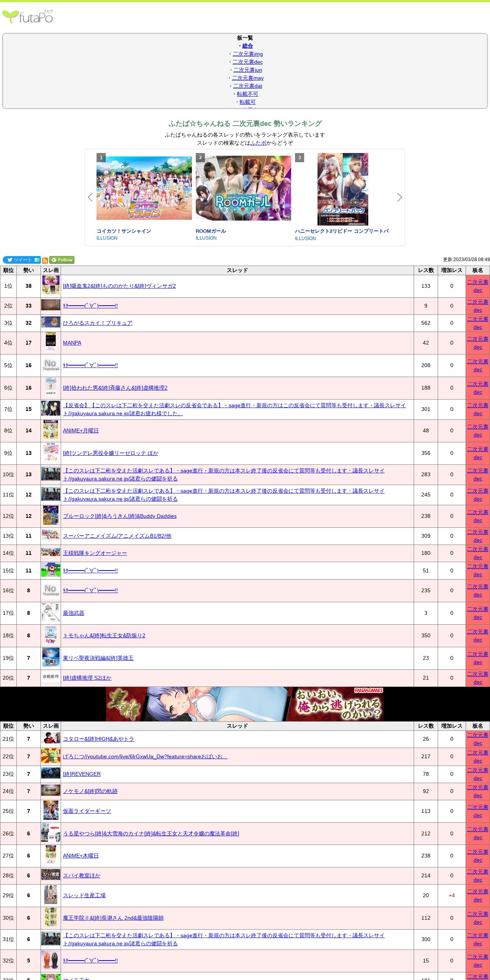
Task: Open the 二次元裏dec board link in board list
Action: click(248, 62)
